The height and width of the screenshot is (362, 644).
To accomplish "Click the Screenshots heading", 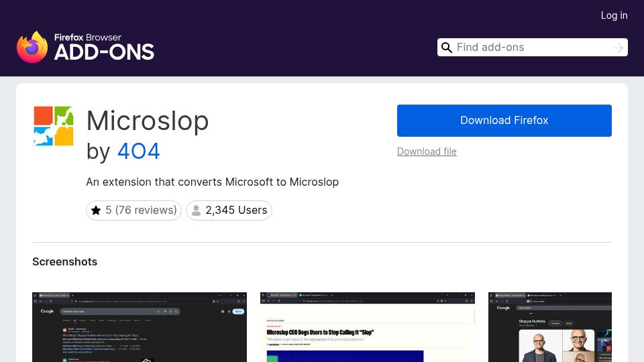I will pos(65,261).
